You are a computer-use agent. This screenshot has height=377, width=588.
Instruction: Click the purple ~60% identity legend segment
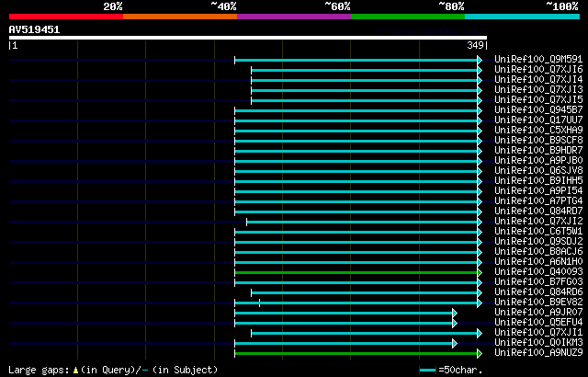coord(294,17)
